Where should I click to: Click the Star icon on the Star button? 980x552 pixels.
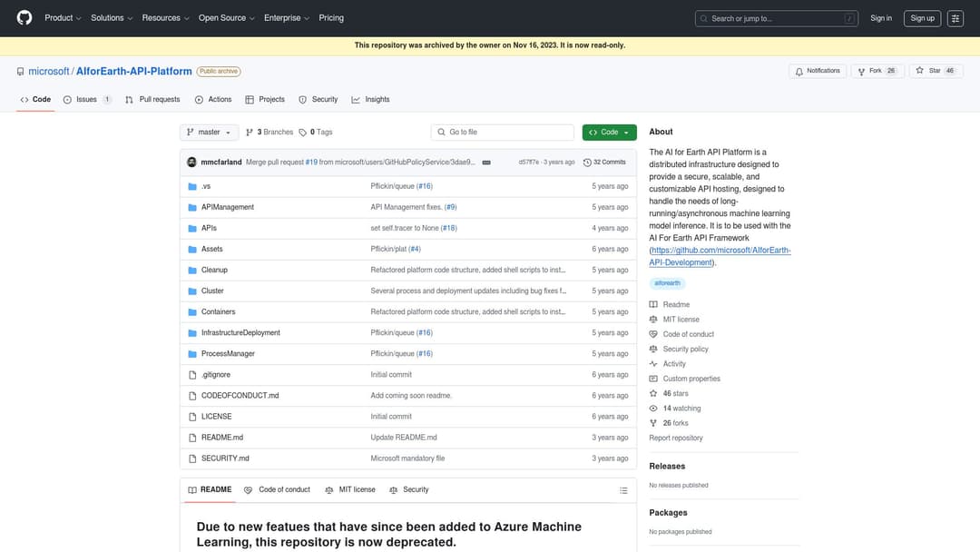click(x=919, y=71)
